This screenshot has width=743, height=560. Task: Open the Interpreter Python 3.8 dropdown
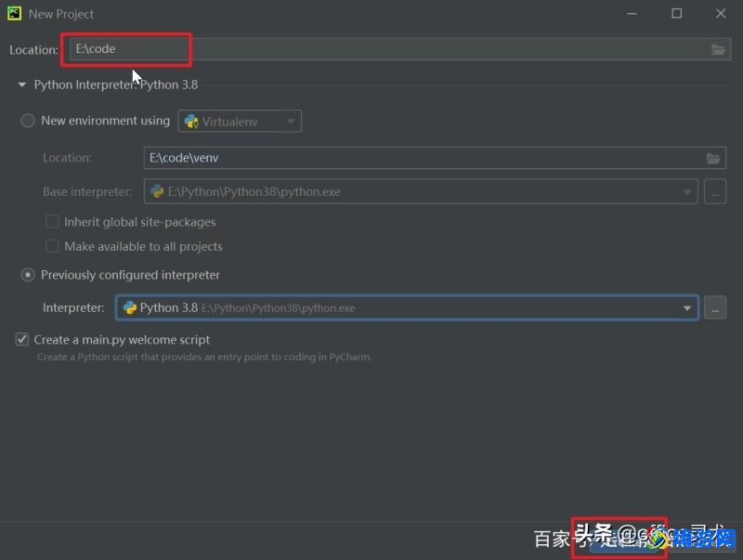(x=408, y=308)
